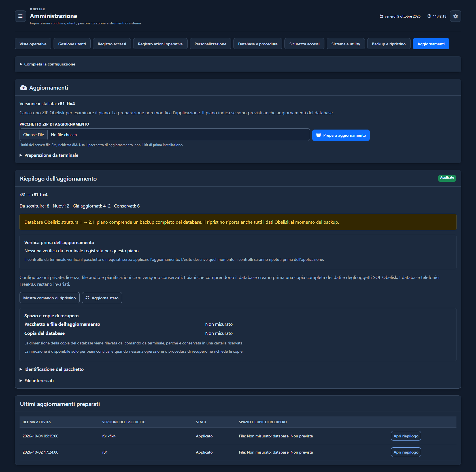The height and width of the screenshot is (472, 476).
Task: Click the calendar icon beside the date
Action: [x=381, y=16]
